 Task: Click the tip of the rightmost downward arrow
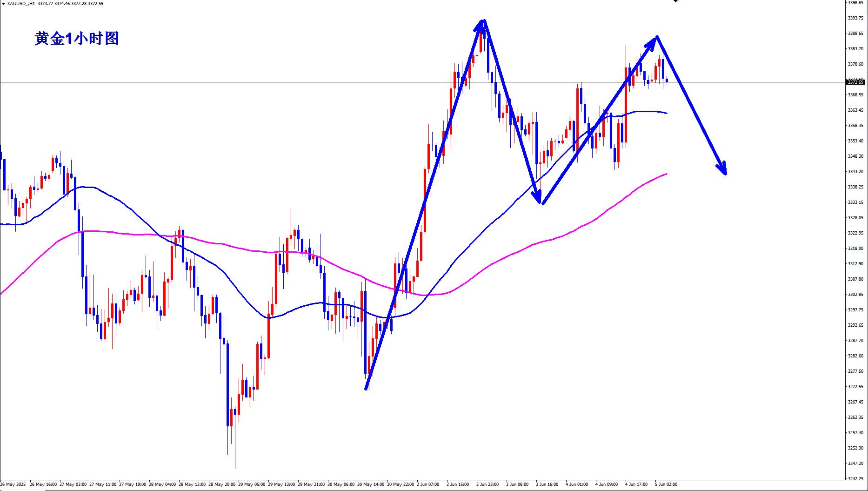[x=725, y=174]
